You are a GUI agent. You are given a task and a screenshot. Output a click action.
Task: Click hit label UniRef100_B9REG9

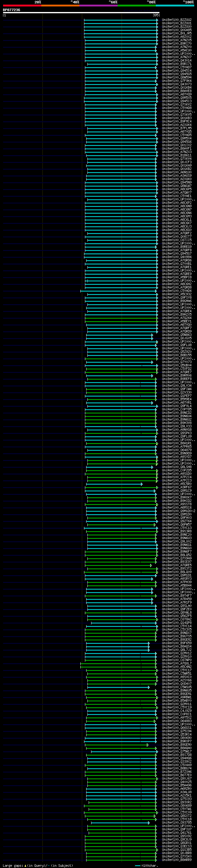tap(177, 247)
